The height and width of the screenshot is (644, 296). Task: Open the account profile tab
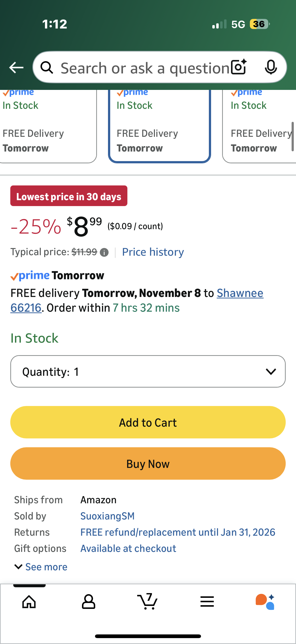pyautogui.click(x=88, y=602)
